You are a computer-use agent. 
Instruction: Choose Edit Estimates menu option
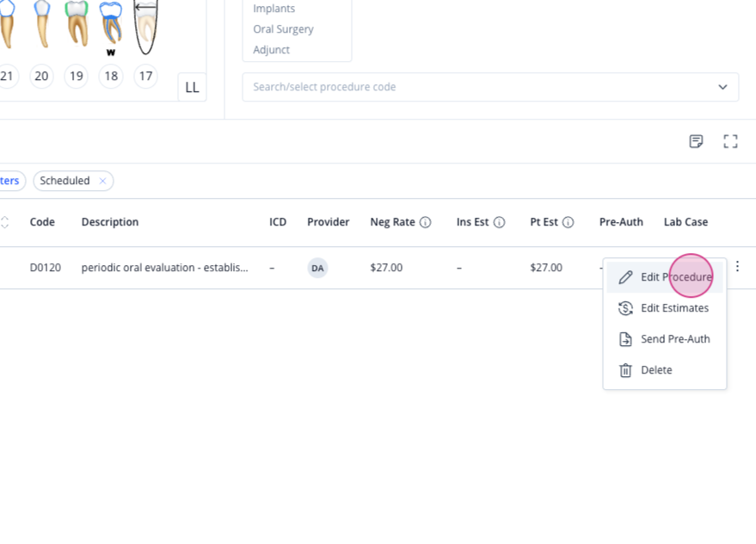point(664,308)
